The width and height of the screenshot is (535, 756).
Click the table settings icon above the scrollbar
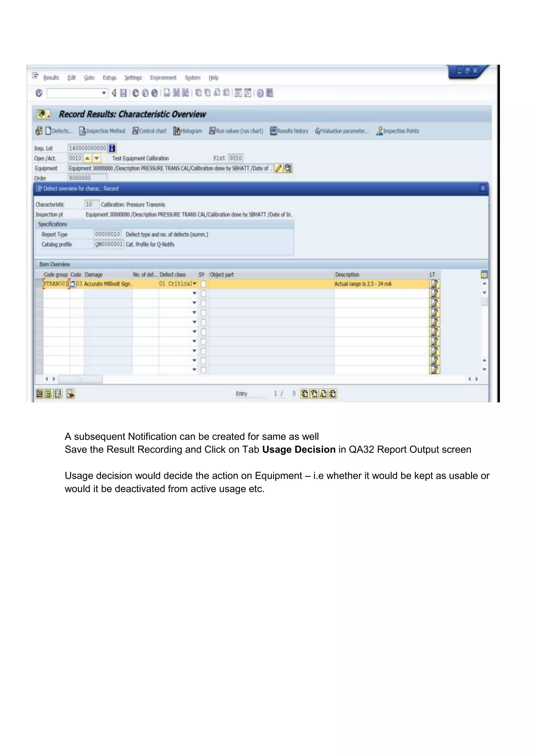click(484, 274)
